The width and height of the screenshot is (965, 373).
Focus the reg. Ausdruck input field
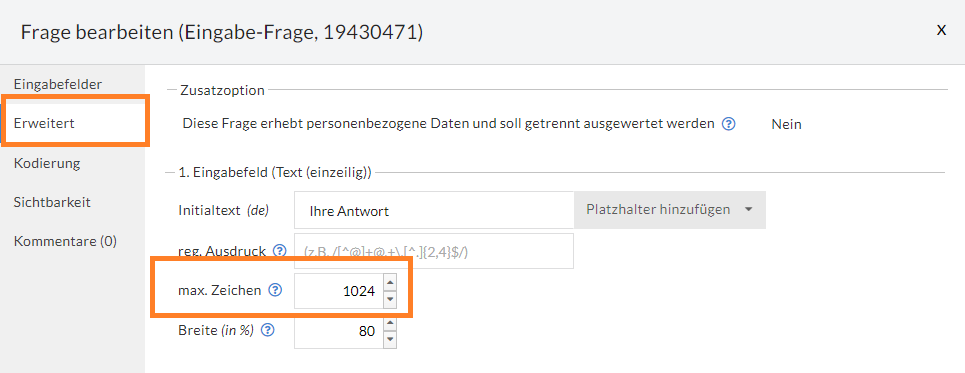tap(434, 251)
